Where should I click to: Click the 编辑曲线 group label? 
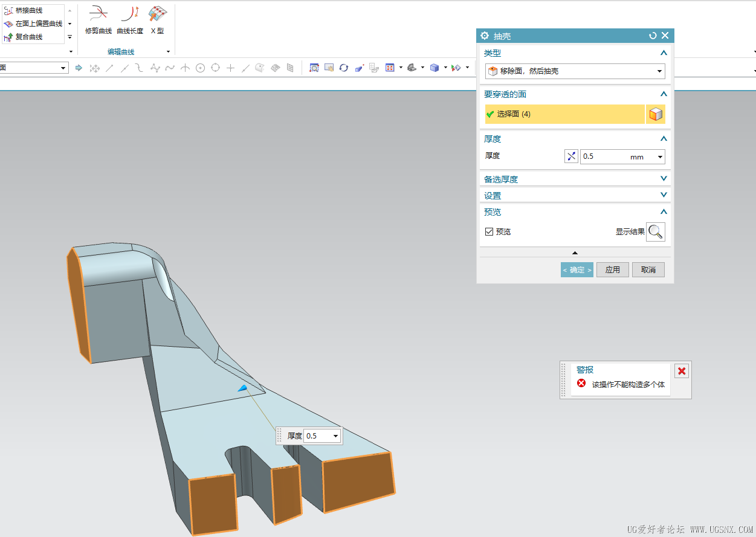[121, 52]
